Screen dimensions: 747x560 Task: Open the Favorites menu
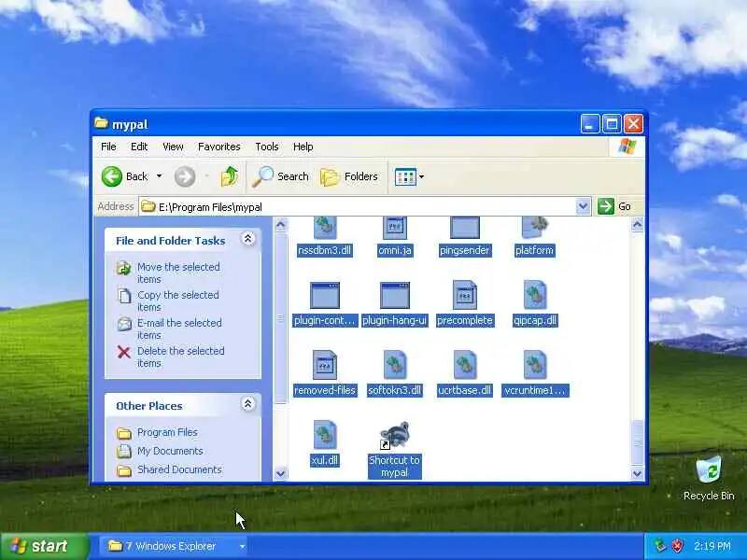(219, 147)
